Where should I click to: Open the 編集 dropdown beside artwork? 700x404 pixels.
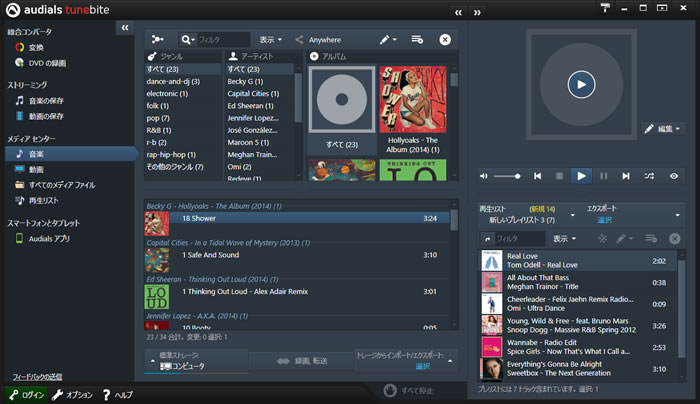[664, 129]
